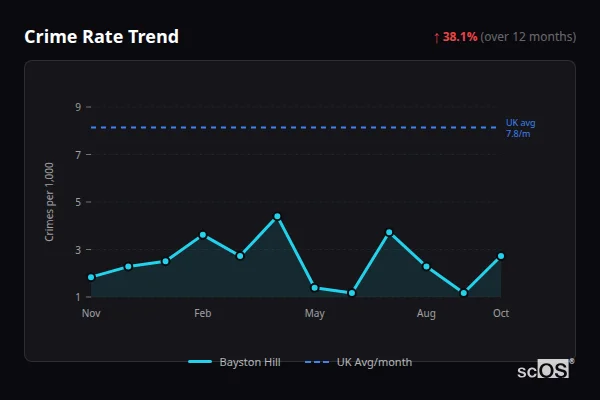Click the red upward arrow icon
The height and width of the screenshot is (400, 600).
coord(437,38)
